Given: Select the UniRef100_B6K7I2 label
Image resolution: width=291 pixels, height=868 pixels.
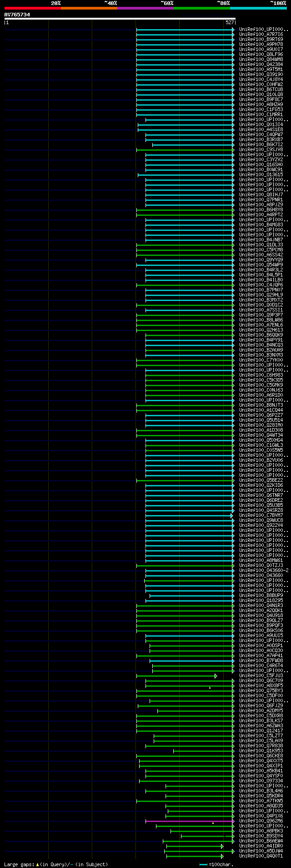Looking at the screenshot, I should tap(261, 144).
